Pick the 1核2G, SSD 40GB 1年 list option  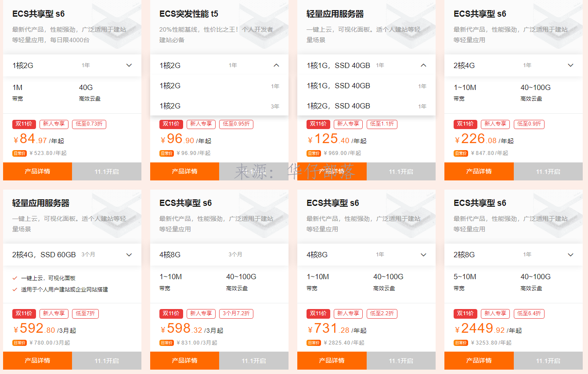tap(366, 106)
